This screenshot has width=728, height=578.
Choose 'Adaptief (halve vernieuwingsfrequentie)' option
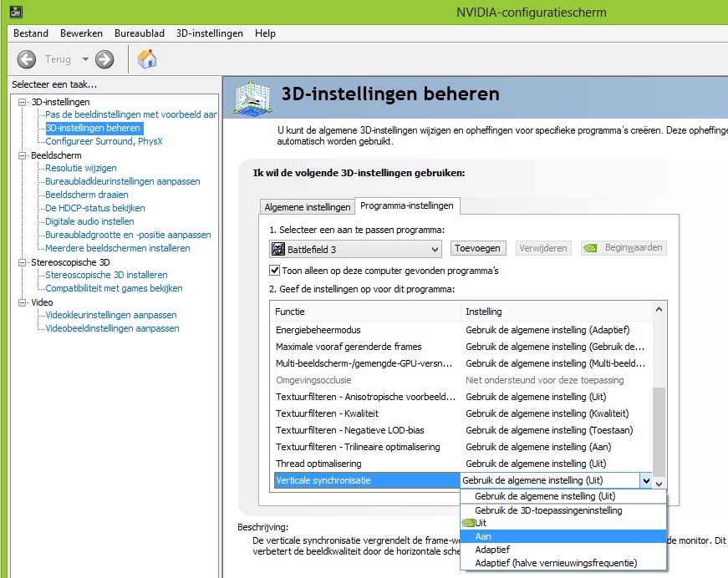(563, 563)
